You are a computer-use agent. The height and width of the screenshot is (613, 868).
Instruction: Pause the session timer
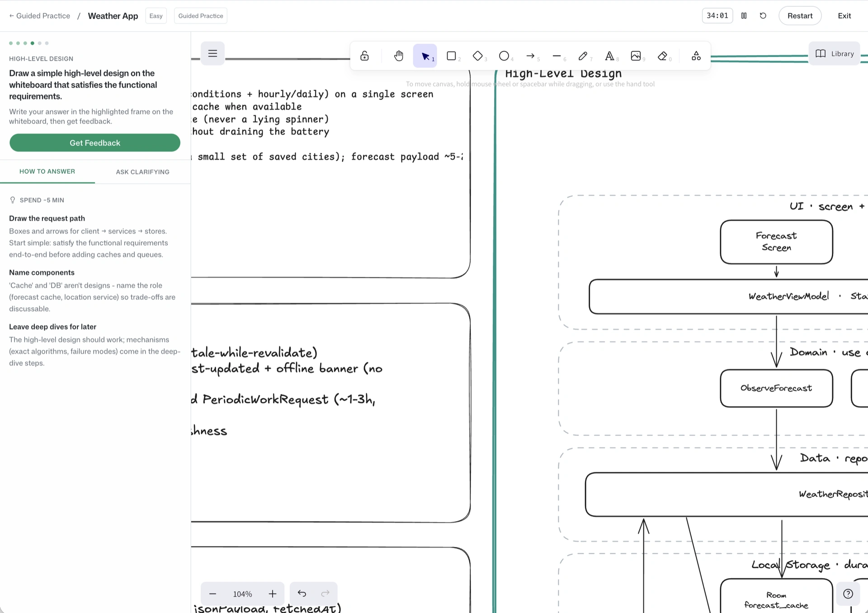click(x=744, y=16)
